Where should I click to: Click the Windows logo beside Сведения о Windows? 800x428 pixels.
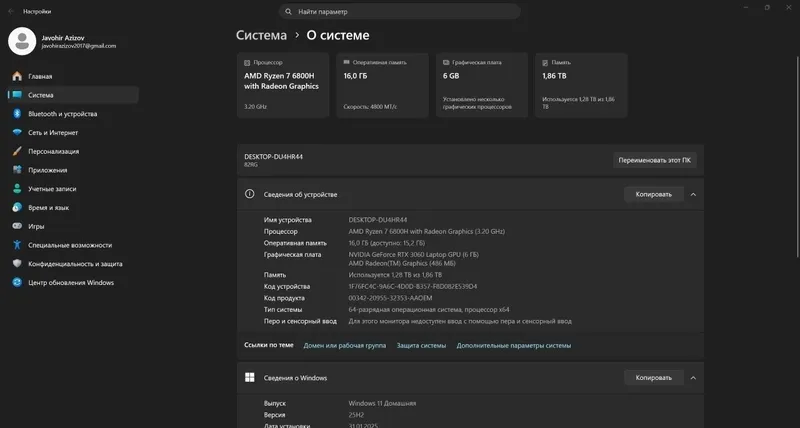click(249, 377)
